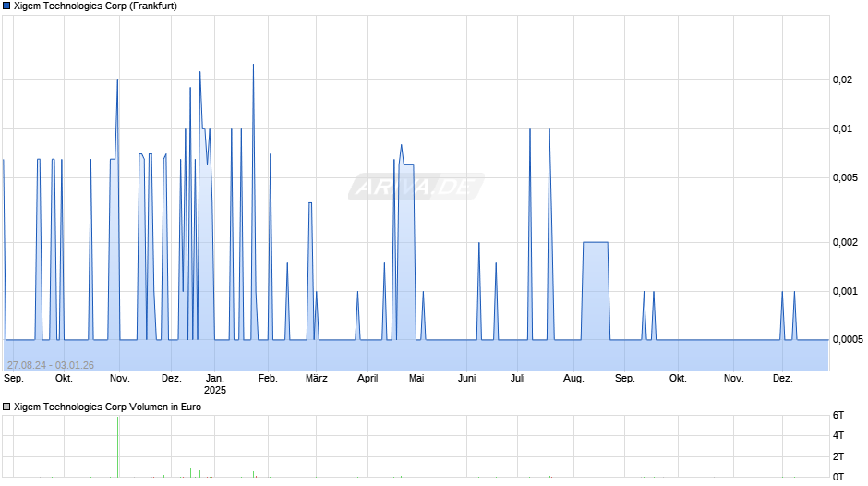Image resolution: width=868 pixels, height=486 pixels.
Task: Click the tall green volume bar in November
Action: [x=118, y=446]
